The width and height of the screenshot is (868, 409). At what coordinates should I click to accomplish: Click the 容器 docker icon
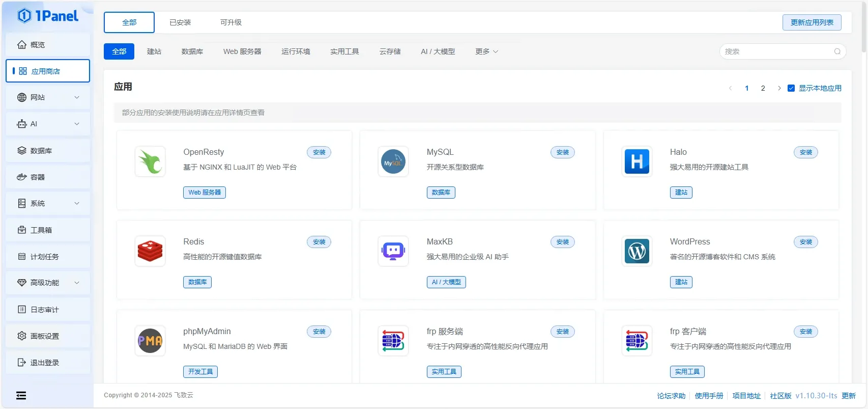(22, 177)
